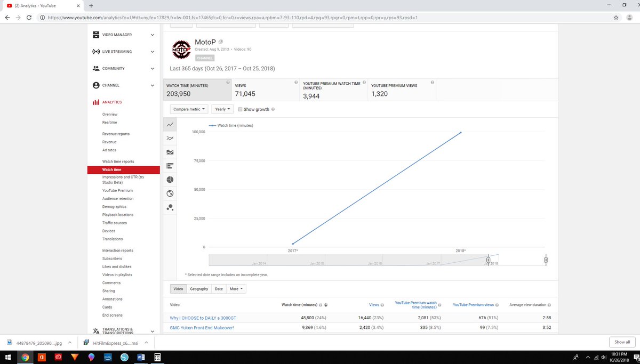Image resolution: width=640 pixels, height=364 pixels.
Task: Click help icon on Watch Time card
Action: click(x=228, y=83)
